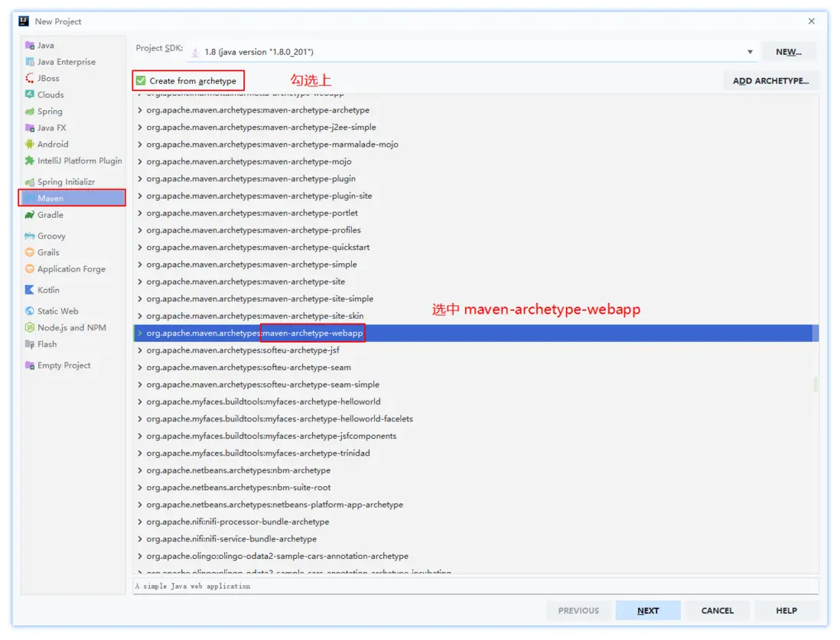This screenshot has width=840, height=640.
Task: Click the Empty Project icon
Action: (x=30, y=365)
